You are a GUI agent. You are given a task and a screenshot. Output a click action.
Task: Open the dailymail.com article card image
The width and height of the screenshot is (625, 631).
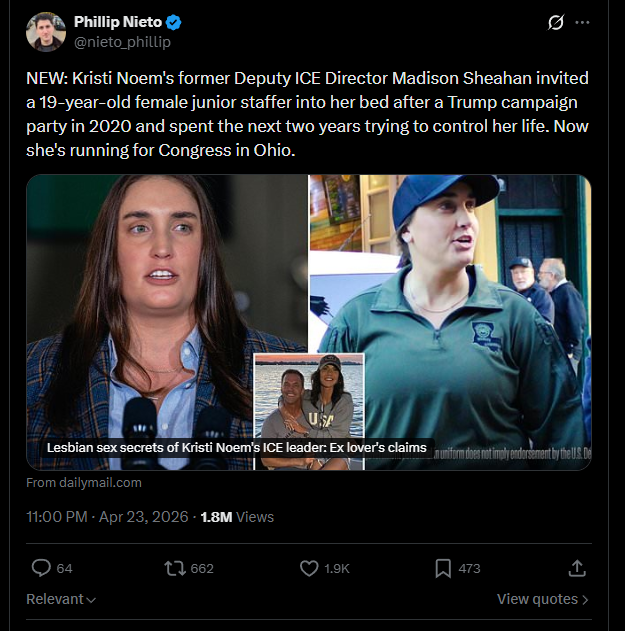coord(309,322)
